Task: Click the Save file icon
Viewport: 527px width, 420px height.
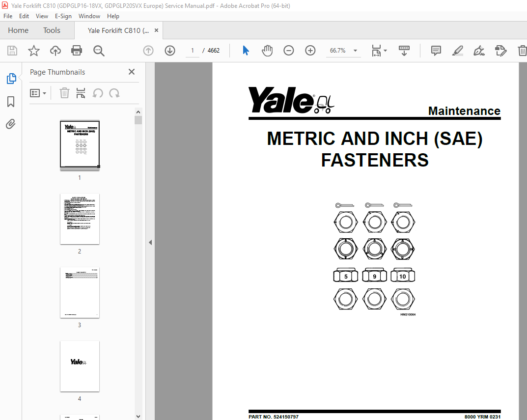Action: (12, 51)
